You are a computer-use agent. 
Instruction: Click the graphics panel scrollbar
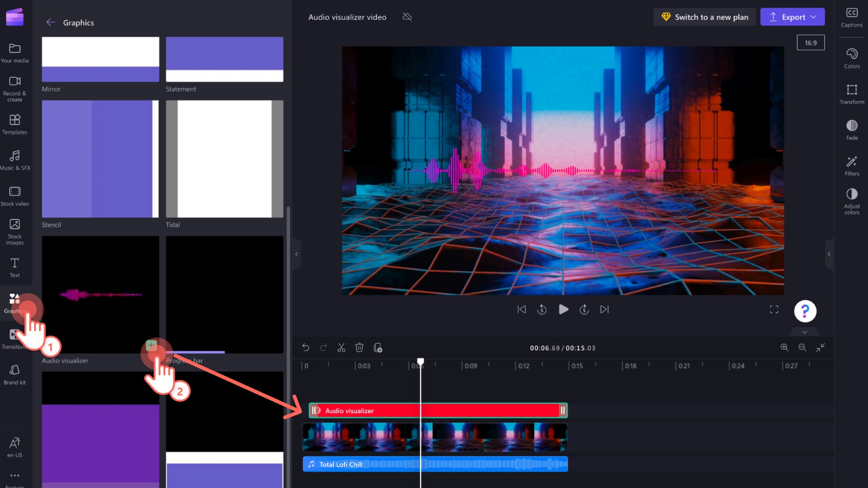[288, 347]
